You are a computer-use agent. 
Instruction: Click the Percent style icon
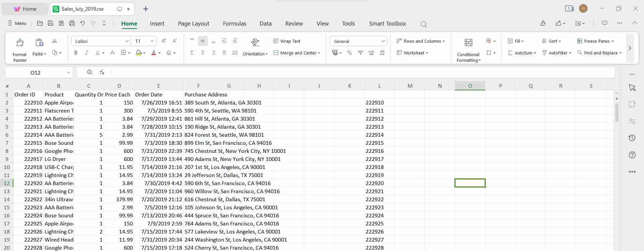pos(350,53)
